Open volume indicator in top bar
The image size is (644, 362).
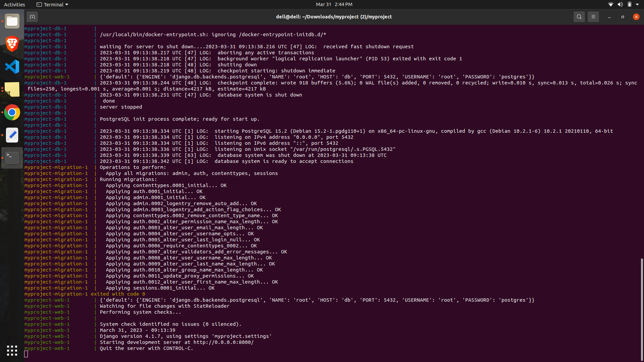pos(620,4)
